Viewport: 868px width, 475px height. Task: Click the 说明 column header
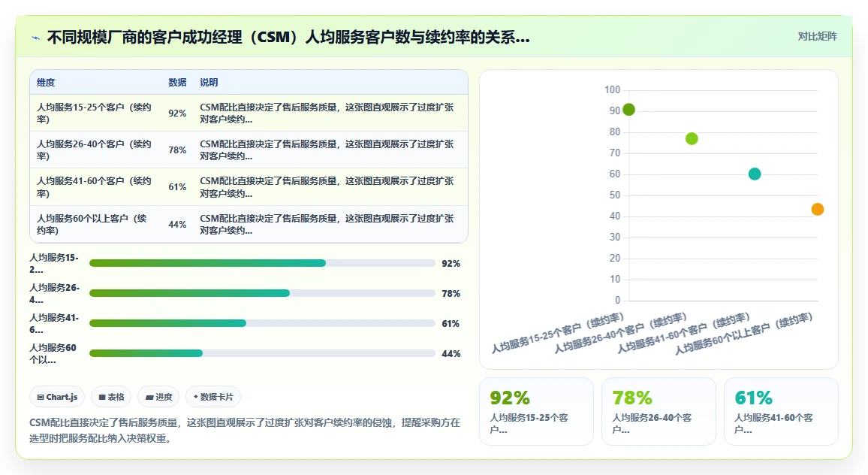pos(209,83)
